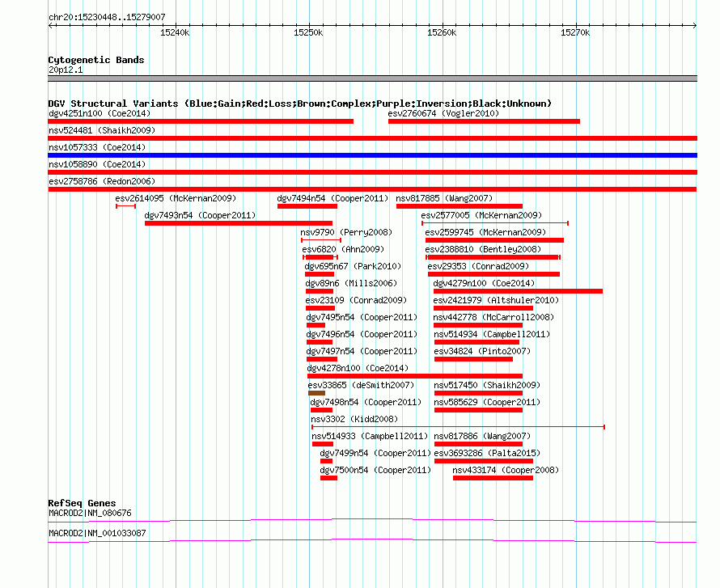Open nsv1058890 (Coe2014) variant label

[97, 164]
